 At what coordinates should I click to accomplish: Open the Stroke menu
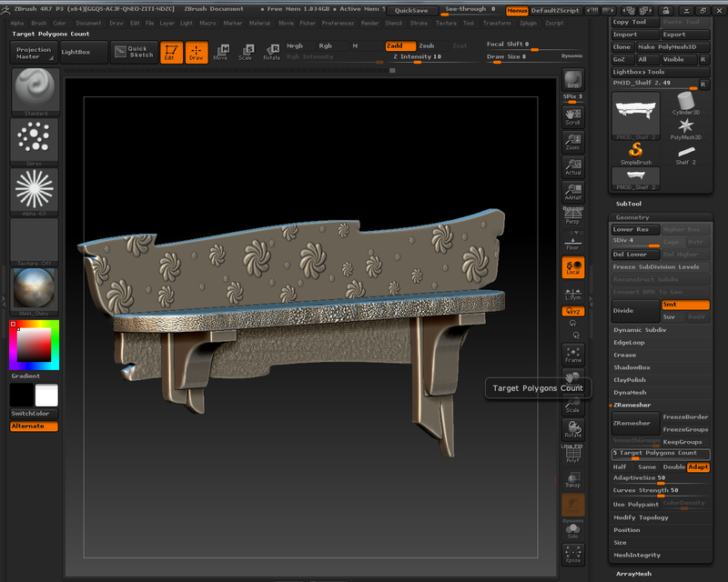pyautogui.click(x=419, y=23)
